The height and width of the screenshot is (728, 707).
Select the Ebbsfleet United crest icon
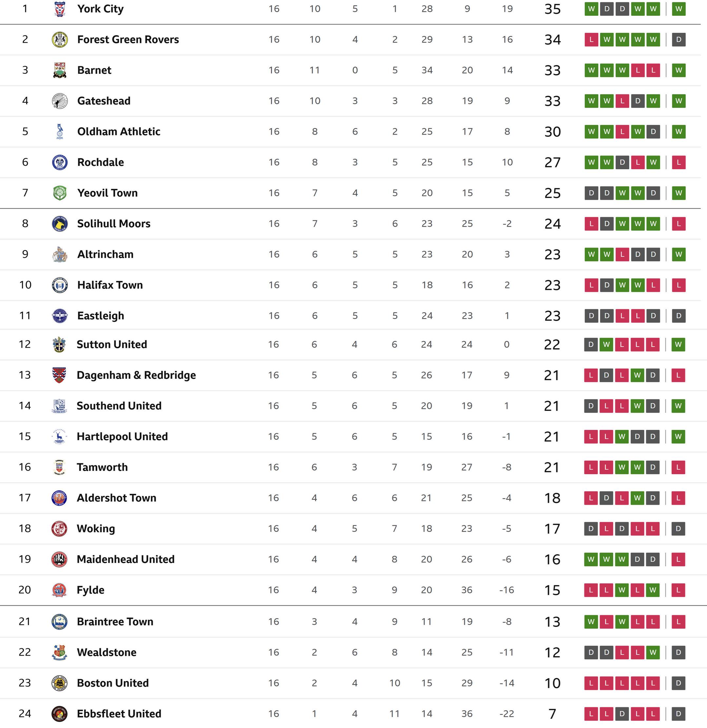(59, 714)
